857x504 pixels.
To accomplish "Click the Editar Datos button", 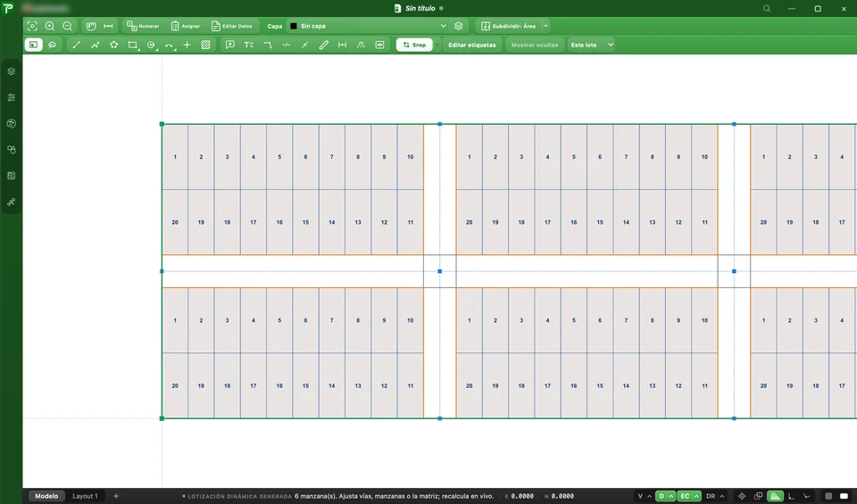I will [x=232, y=26].
